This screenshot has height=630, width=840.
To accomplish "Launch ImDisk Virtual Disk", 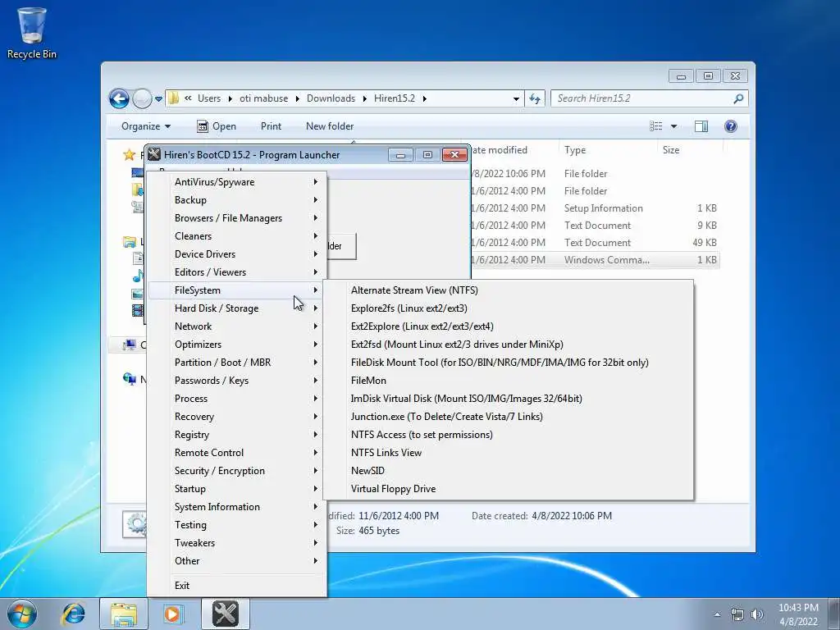I will [508, 399].
